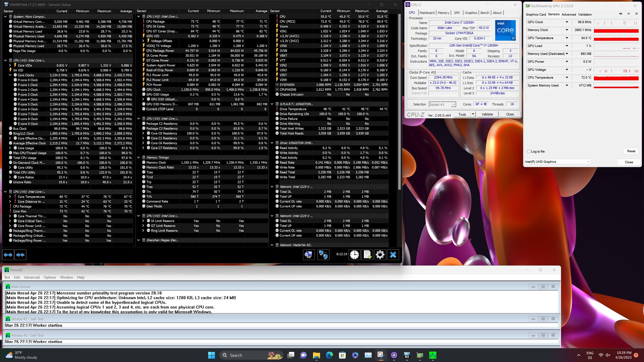Open Windows taskbar Search box

(236, 355)
